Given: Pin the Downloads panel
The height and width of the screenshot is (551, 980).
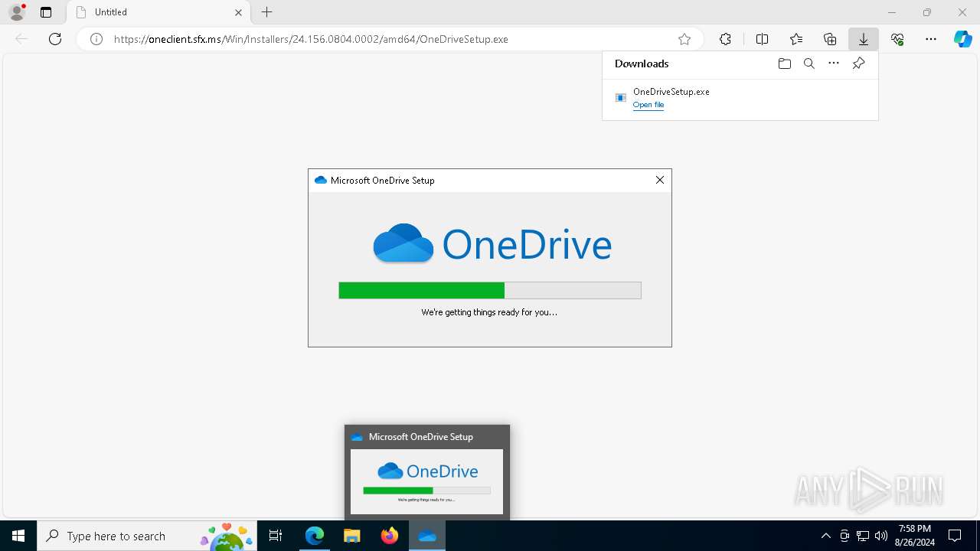Looking at the screenshot, I should (x=858, y=64).
